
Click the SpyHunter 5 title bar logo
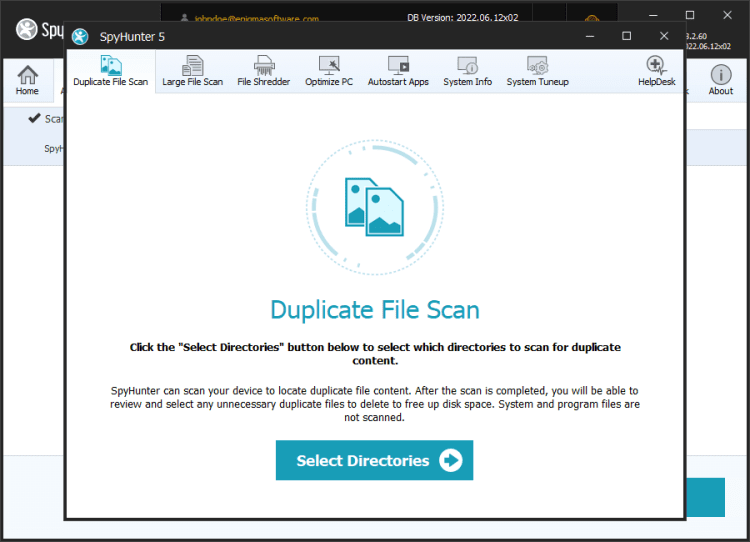pyautogui.click(x=80, y=36)
